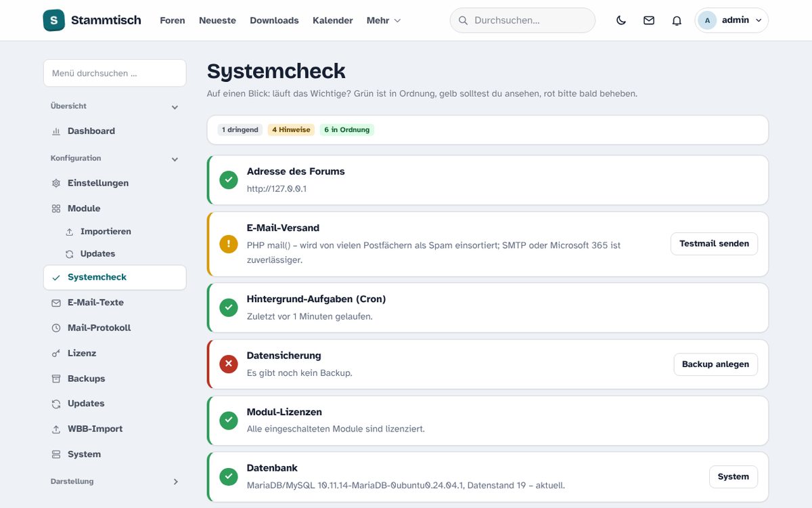Click 'Alle eingeschalteten Module sind lizenziert.' text
The width and height of the screenshot is (812, 508).
point(336,429)
